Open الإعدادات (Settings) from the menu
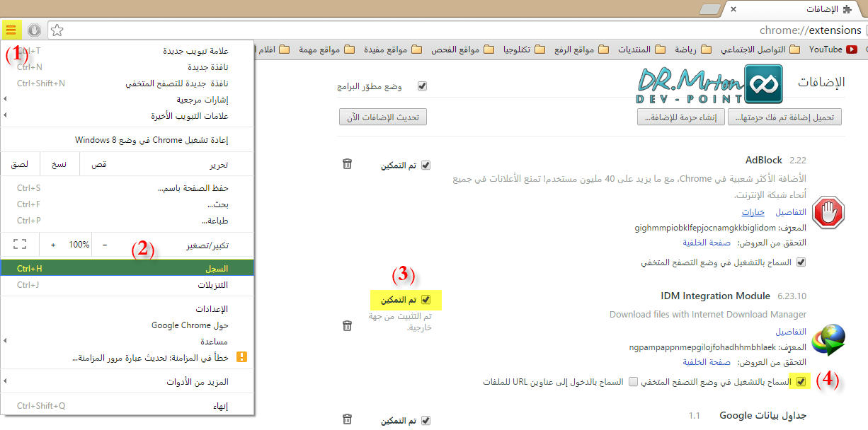The image size is (868, 430). point(127,309)
